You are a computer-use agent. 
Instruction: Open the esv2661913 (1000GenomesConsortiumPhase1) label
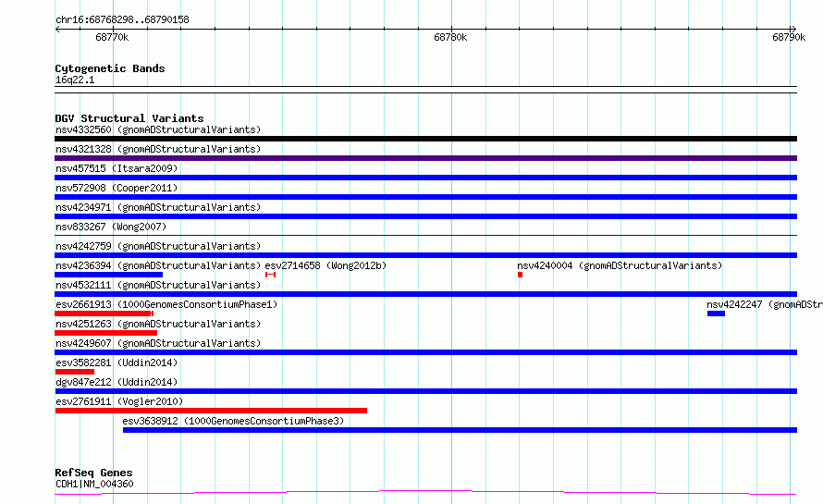166,304
